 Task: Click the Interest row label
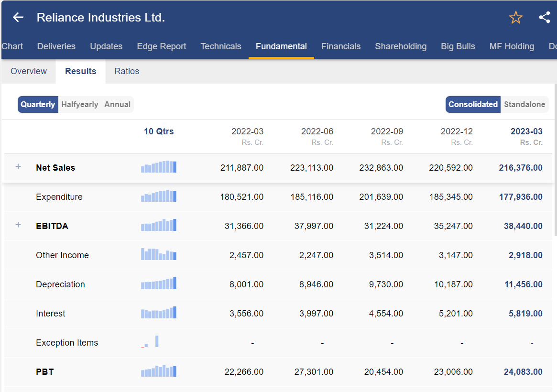51,313
